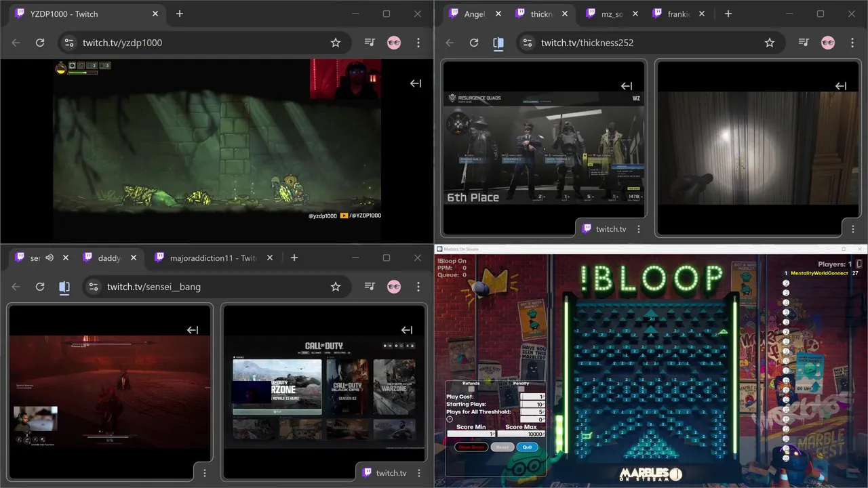Open the right pane menu in the thickness252 window
Image resolution: width=868 pixels, height=488 pixels.
(x=853, y=229)
